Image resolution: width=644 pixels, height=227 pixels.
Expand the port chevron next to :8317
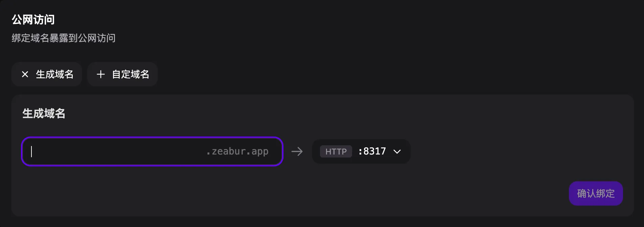397,151
